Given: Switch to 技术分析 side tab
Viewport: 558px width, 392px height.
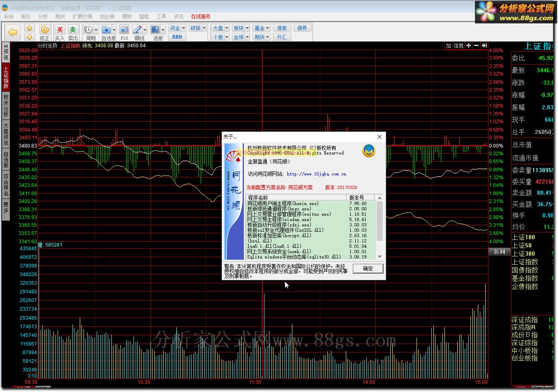Looking at the screenshot, I should [6, 106].
